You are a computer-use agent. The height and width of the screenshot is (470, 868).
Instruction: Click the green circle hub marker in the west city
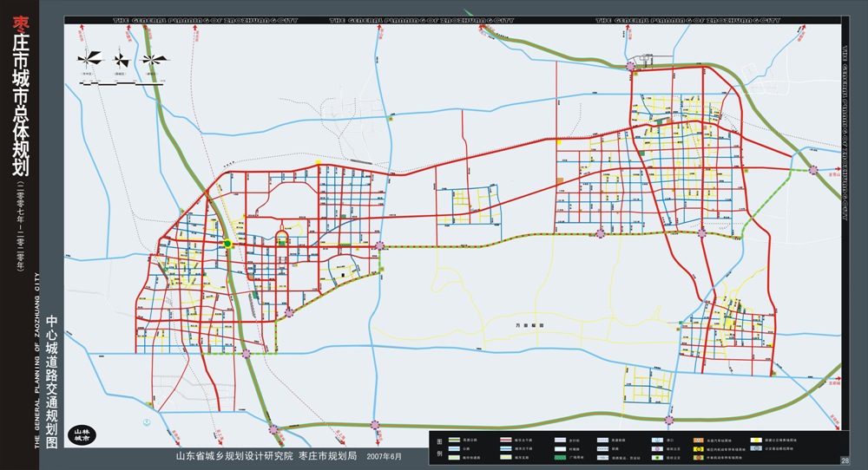click(x=227, y=244)
